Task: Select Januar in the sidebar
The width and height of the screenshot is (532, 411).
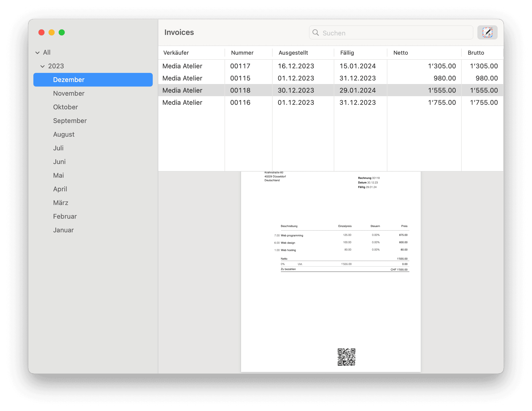Action: [x=63, y=230]
